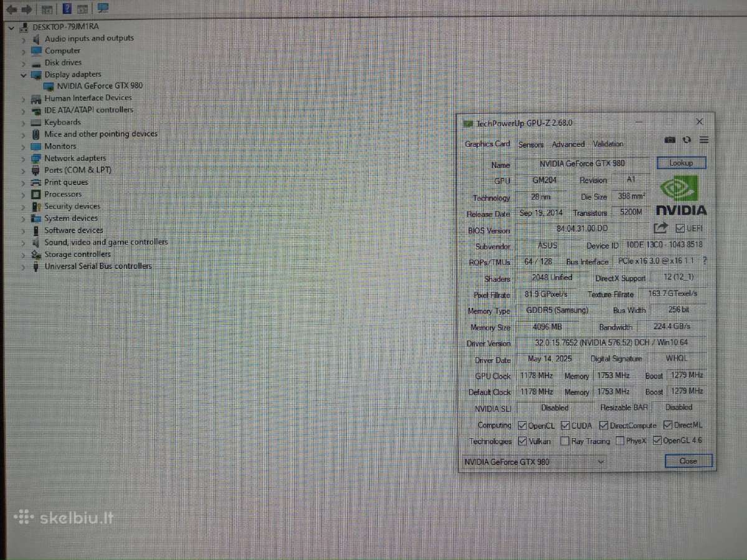Select the NVIDIA GeForce GTX 980 device icon

(49, 86)
